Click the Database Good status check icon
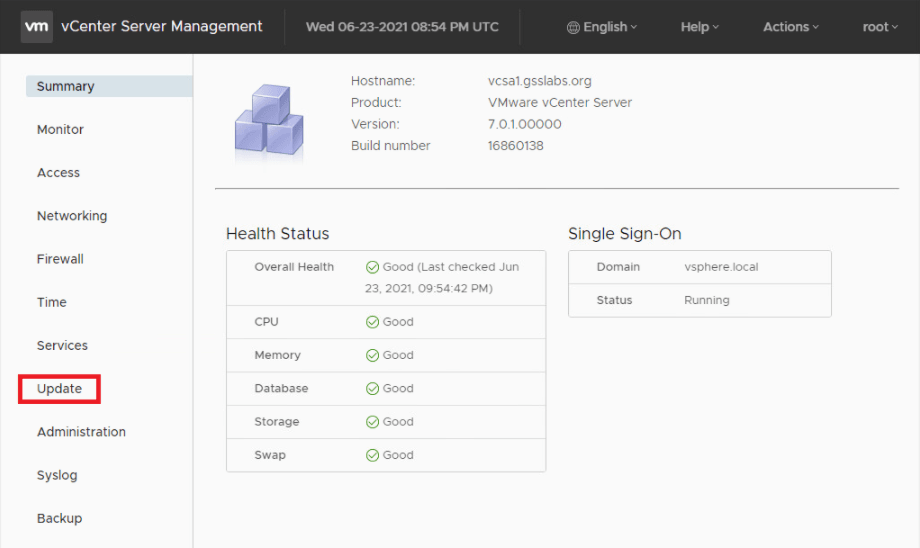Viewport: 920px width, 548px height. tap(372, 388)
